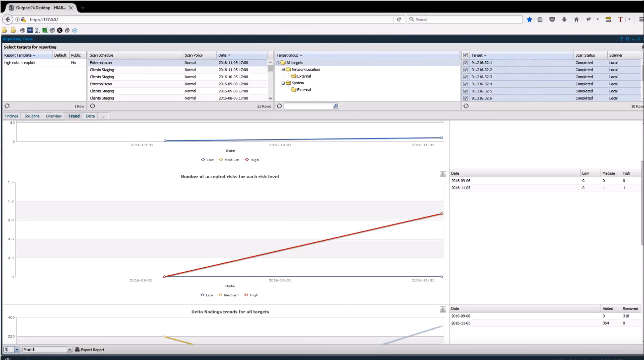Viewport: 644px width, 360px height.
Task: Uncheck target 91.216.32.3
Action: point(466,77)
